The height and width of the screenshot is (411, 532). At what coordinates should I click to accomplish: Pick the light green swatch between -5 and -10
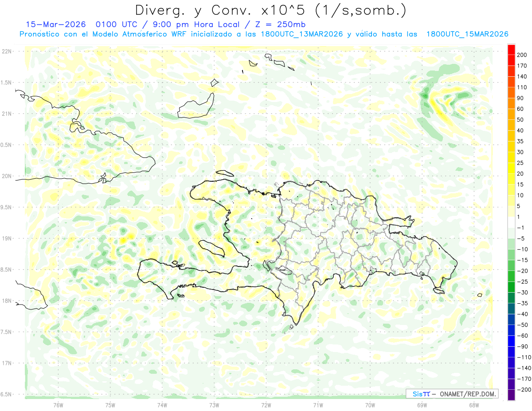pyautogui.click(x=511, y=244)
